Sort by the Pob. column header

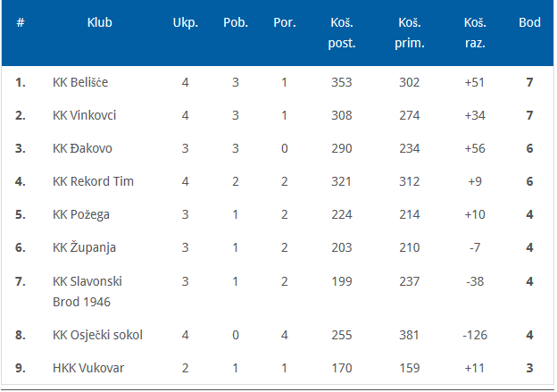[236, 22]
